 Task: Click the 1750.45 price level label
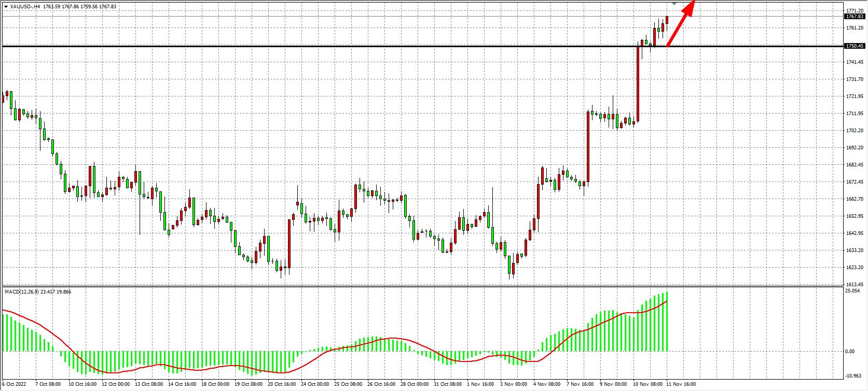pyautogui.click(x=855, y=46)
